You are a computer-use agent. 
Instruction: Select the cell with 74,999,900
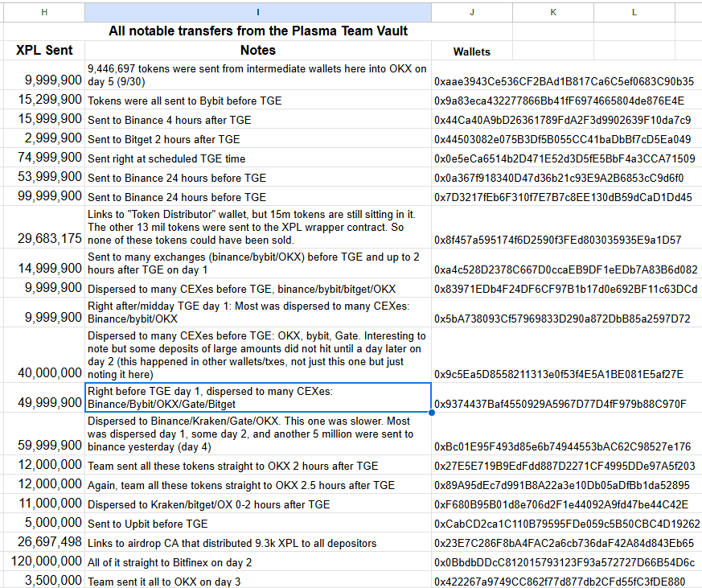coord(44,158)
